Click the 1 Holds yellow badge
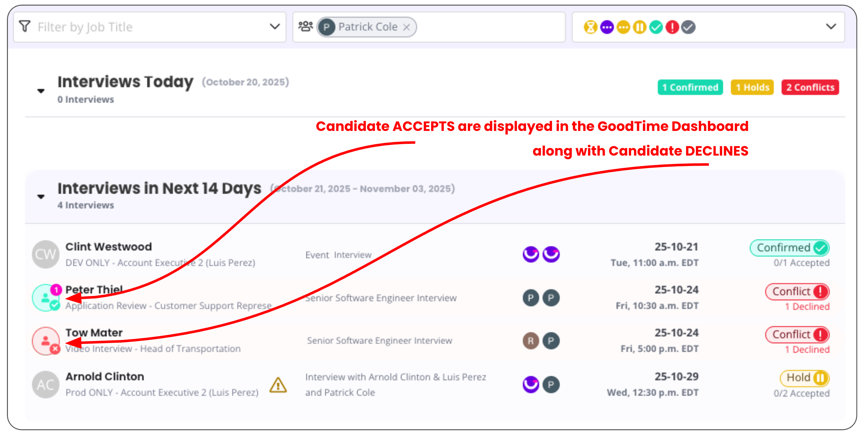This screenshot has height=437, width=868. pos(752,87)
